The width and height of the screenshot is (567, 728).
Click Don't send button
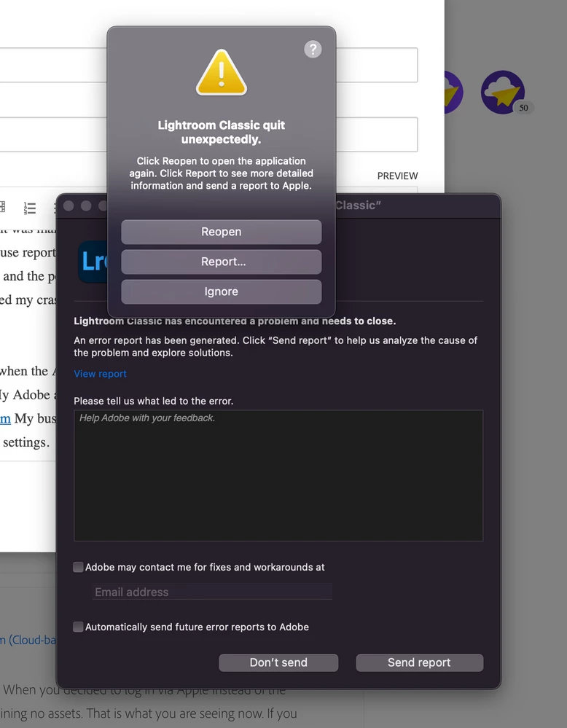coord(278,662)
